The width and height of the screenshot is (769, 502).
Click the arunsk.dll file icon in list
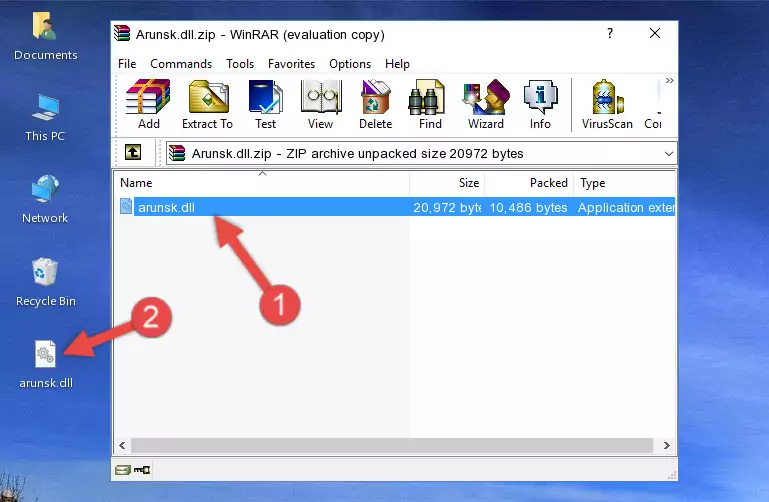click(126, 206)
